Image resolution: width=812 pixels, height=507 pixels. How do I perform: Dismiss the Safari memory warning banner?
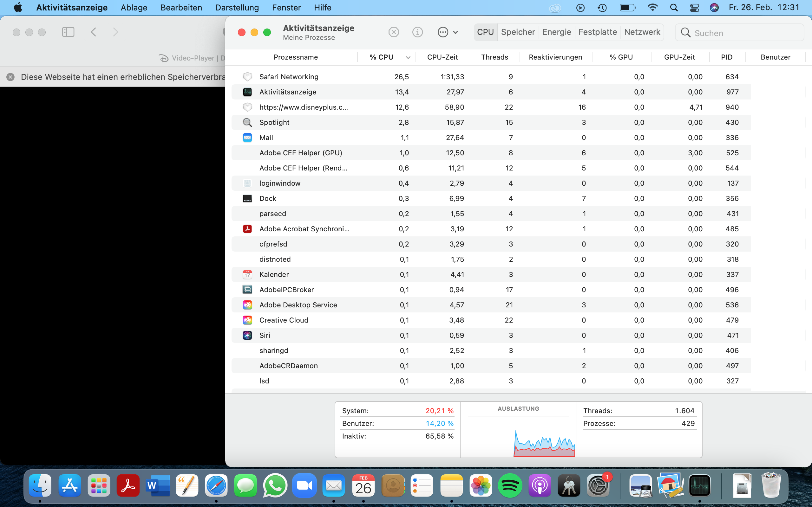click(x=10, y=77)
